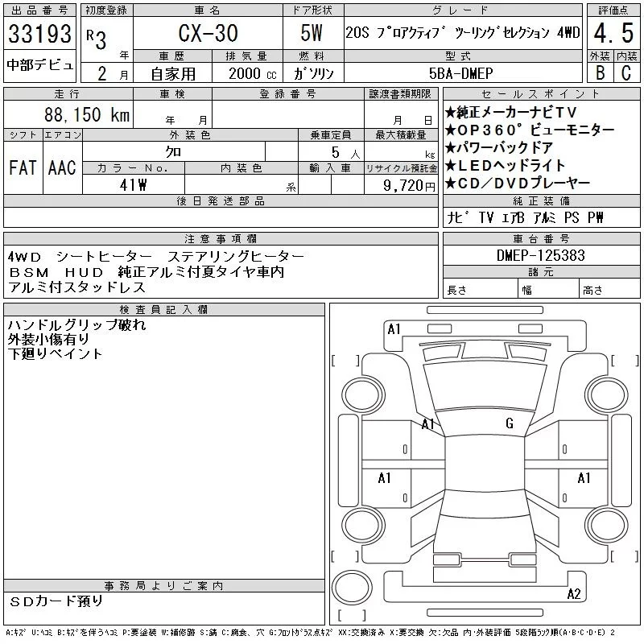Select the 純正装備 header
Image resolution: width=644 pixels, height=644 pixels.
[x=541, y=200]
